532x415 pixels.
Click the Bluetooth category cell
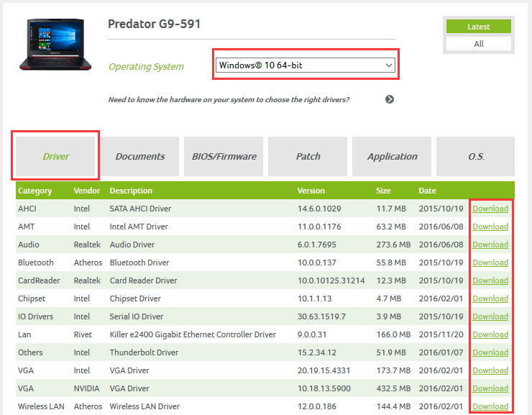(36, 263)
